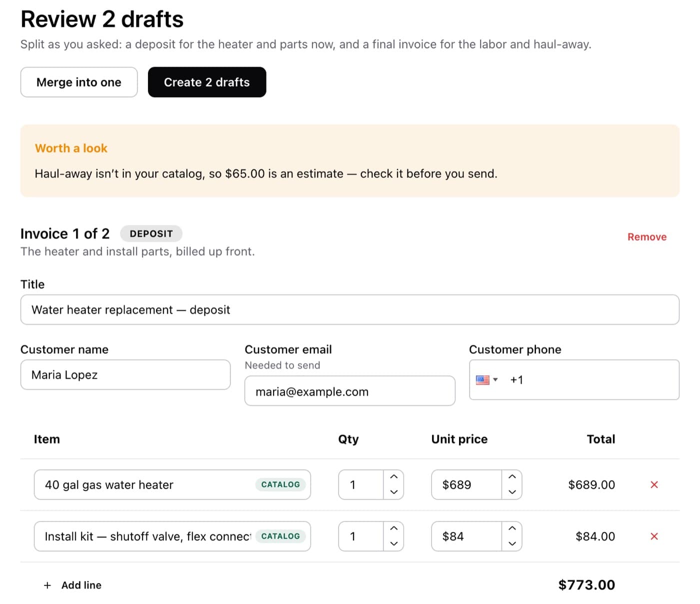
Task: Click the Item column header
Action: point(46,439)
